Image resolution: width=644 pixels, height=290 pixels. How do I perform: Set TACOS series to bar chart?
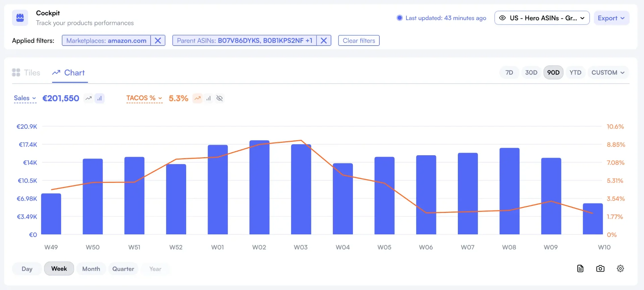(209, 98)
